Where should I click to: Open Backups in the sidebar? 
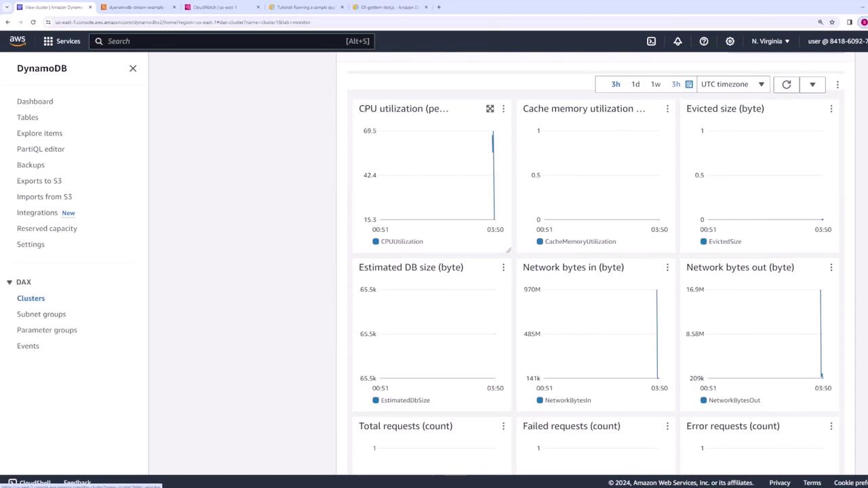31,165
